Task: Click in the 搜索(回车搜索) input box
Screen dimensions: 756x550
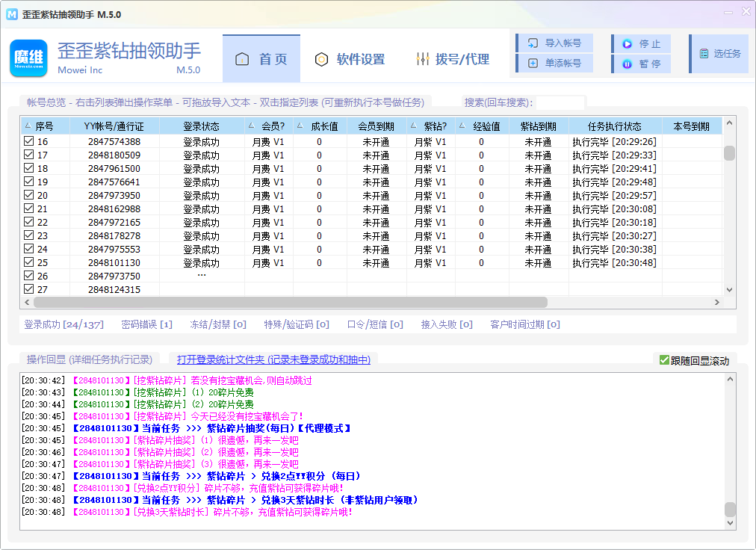Action: [560, 102]
